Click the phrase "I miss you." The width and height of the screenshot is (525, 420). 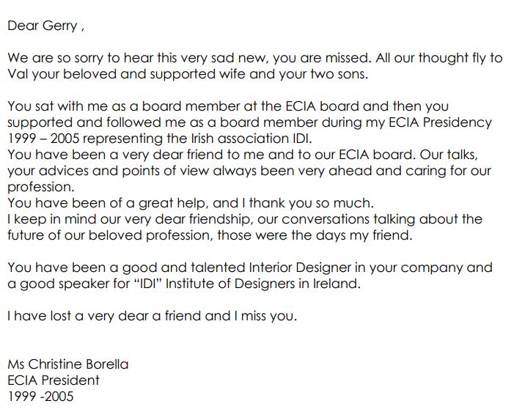265,316
